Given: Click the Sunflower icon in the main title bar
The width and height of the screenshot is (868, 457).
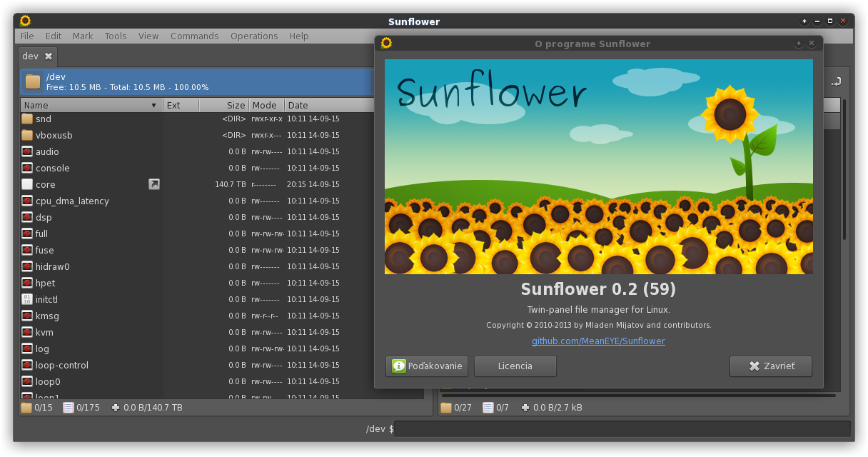Looking at the screenshot, I should (25, 21).
